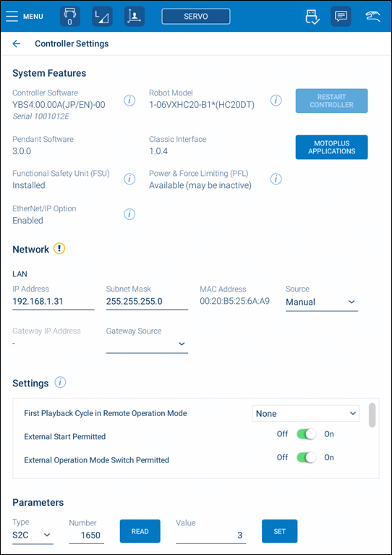Click the robot tool number icon
392x555 pixels.
tap(70, 17)
